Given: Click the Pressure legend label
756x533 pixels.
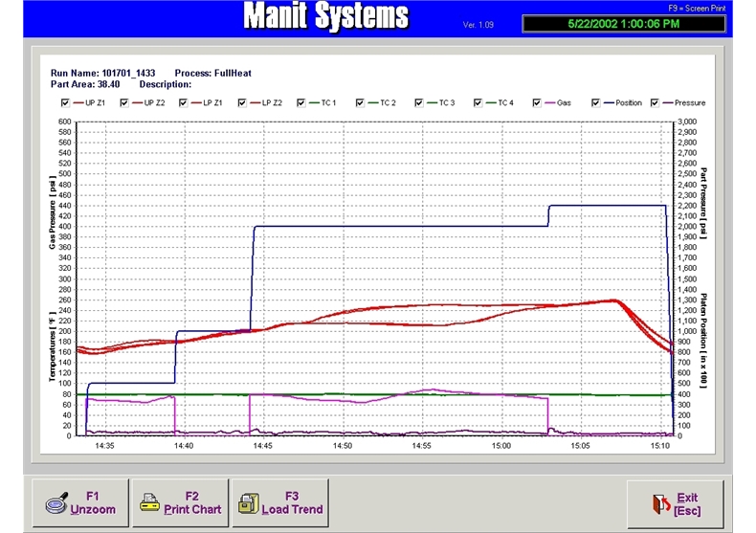Looking at the screenshot, I should point(690,102).
